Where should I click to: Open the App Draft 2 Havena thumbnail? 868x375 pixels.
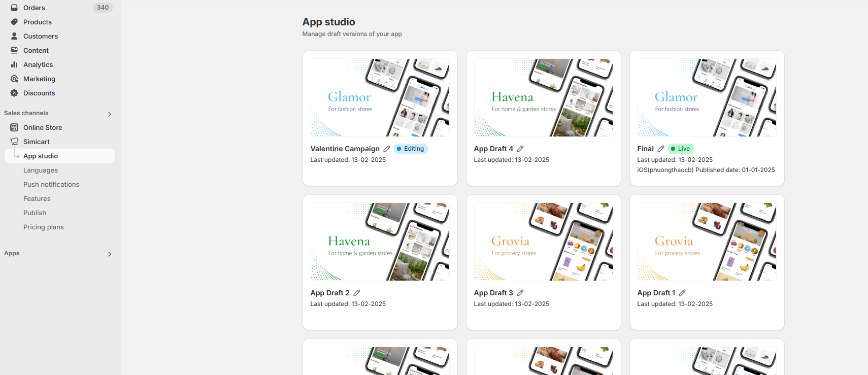coord(380,242)
